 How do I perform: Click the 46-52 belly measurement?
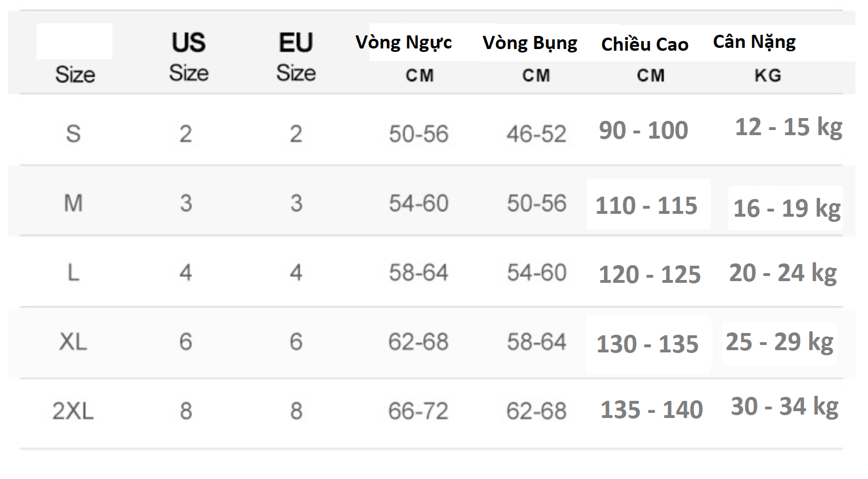click(536, 135)
